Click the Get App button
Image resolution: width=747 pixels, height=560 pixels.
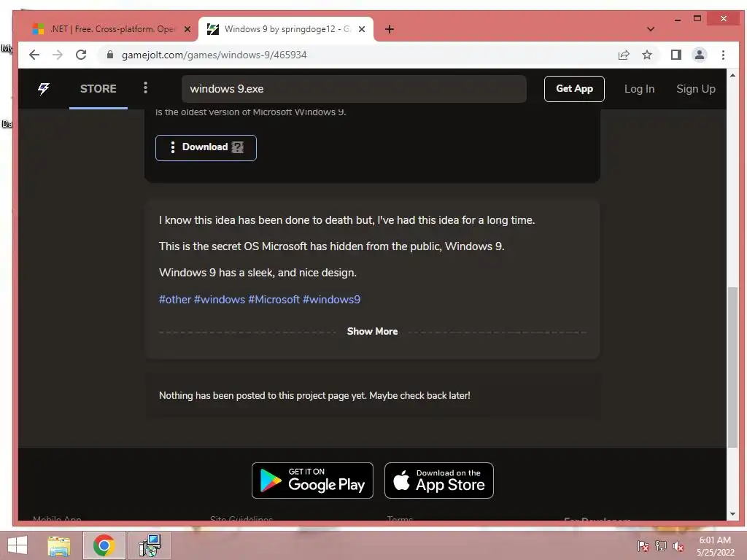574,88
